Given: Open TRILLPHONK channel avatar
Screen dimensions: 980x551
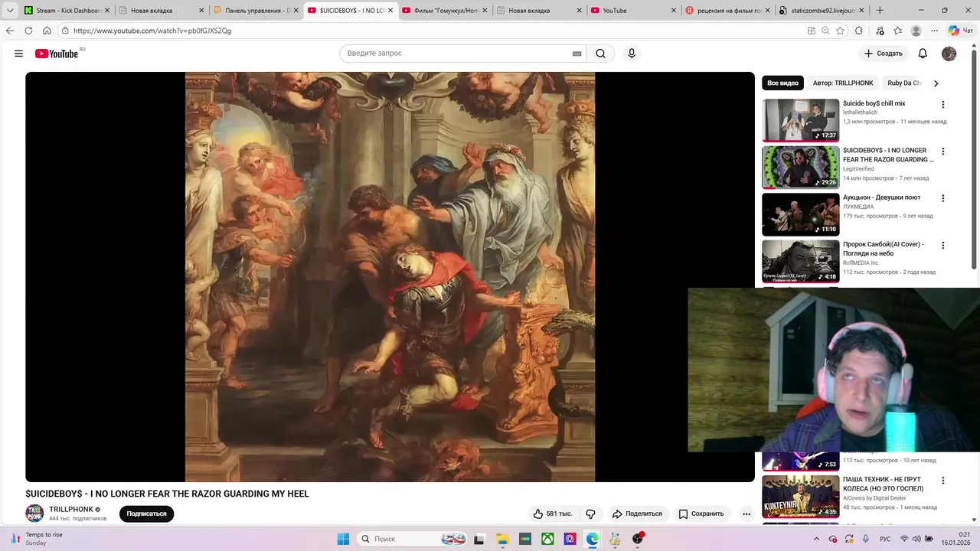Looking at the screenshot, I should pos(34,514).
